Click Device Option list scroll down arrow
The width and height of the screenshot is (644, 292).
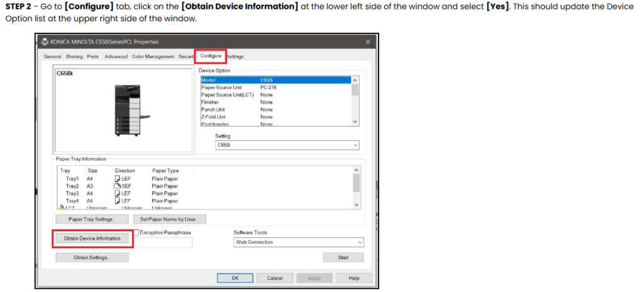[x=355, y=122]
